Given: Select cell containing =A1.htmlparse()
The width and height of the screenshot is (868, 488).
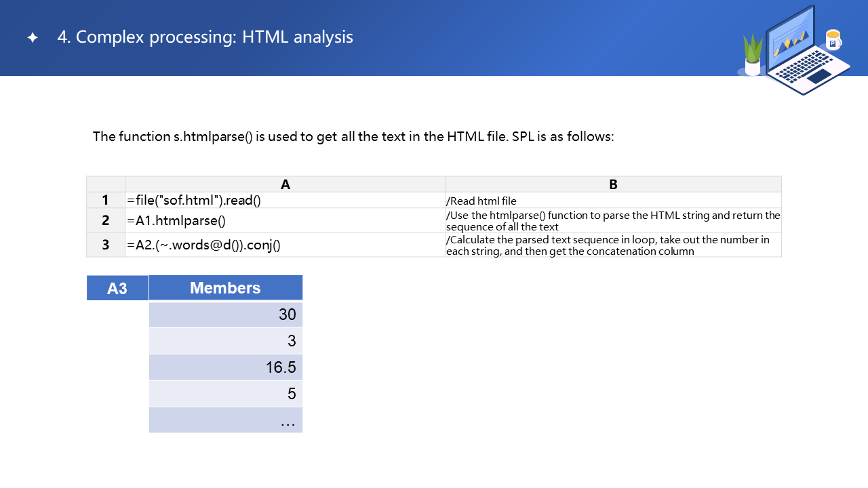Looking at the screenshot, I should point(285,220).
